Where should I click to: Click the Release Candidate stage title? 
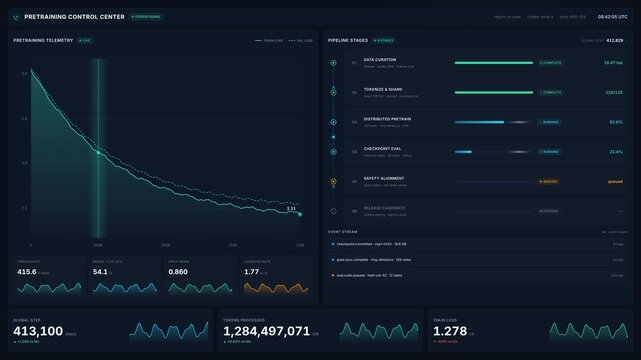[384, 208]
